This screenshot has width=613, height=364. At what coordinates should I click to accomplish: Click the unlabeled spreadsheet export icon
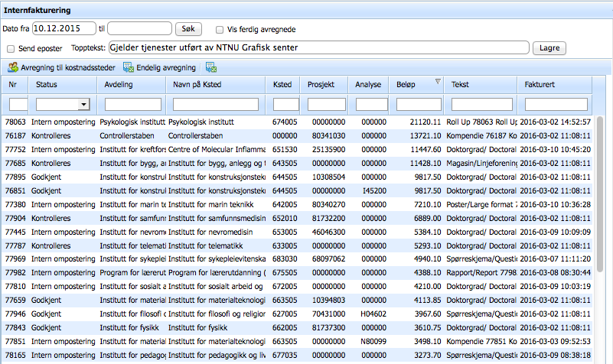pyautogui.click(x=210, y=67)
